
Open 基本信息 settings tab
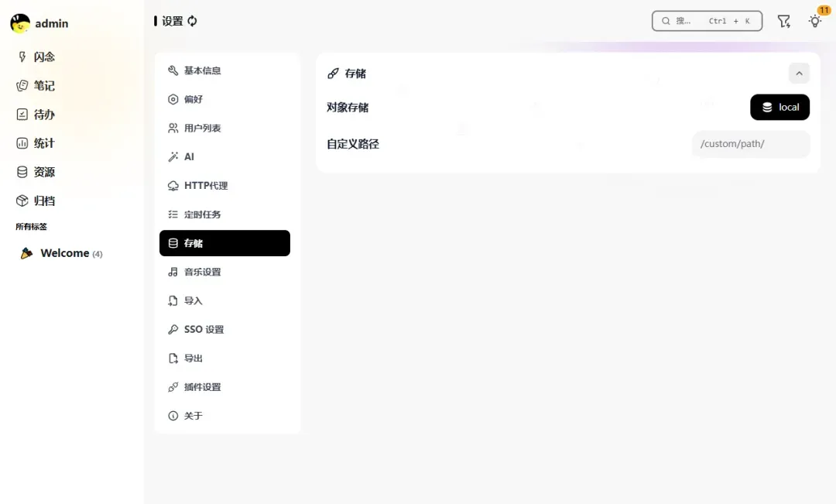pos(224,70)
